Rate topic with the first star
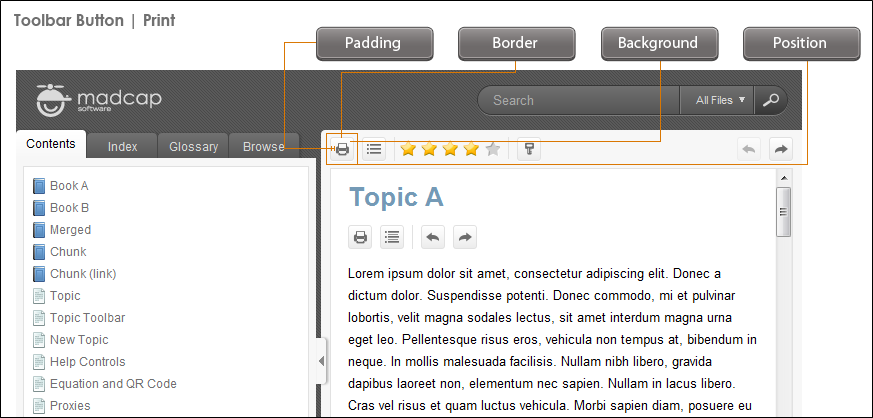873x418 pixels. pos(408,149)
